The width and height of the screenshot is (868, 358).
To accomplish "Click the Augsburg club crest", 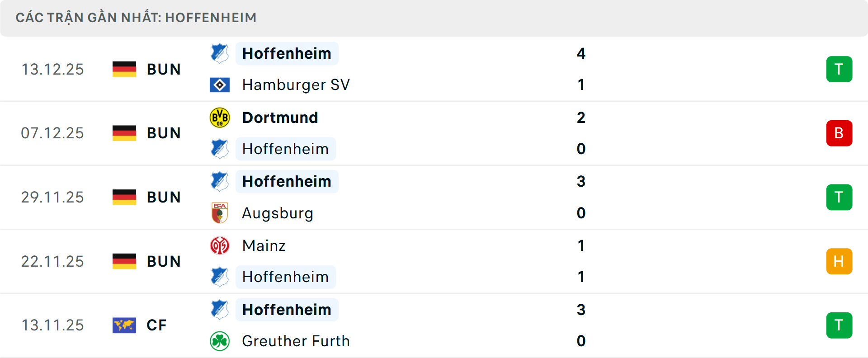I will pos(220,213).
